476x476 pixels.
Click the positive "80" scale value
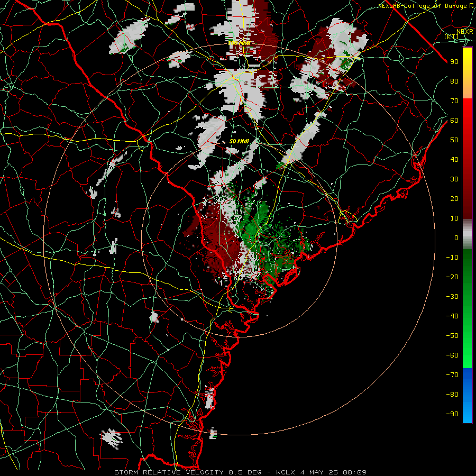pyautogui.click(x=454, y=81)
